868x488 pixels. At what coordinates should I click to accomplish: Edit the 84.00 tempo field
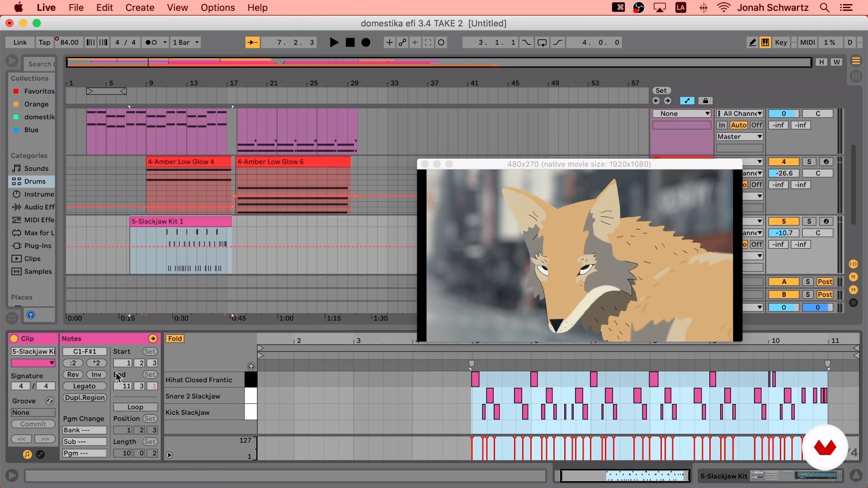coord(69,42)
